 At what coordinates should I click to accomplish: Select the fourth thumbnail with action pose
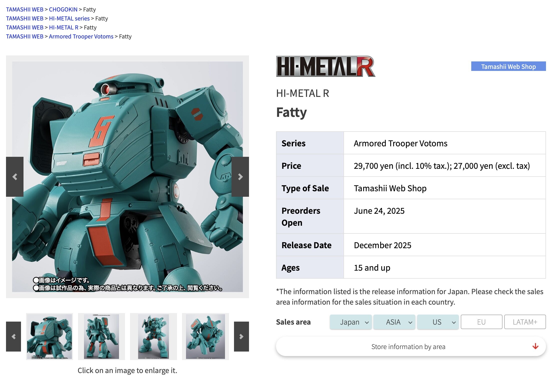coord(205,336)
